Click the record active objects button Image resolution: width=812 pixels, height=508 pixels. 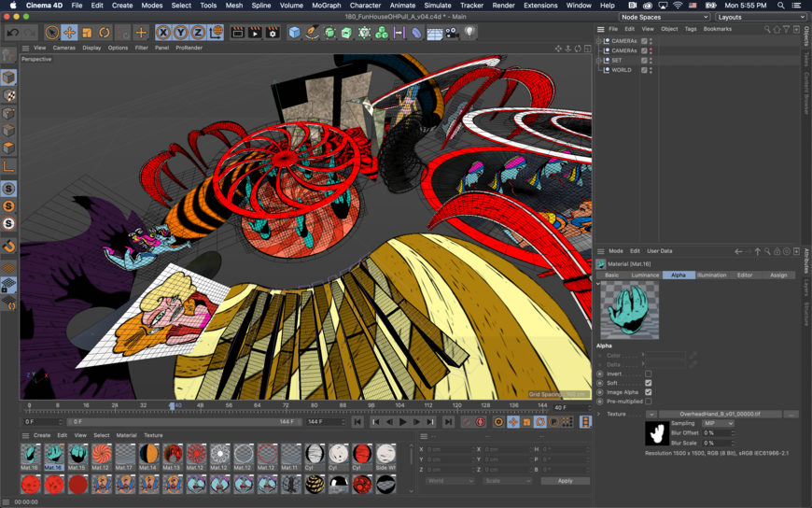467,422
